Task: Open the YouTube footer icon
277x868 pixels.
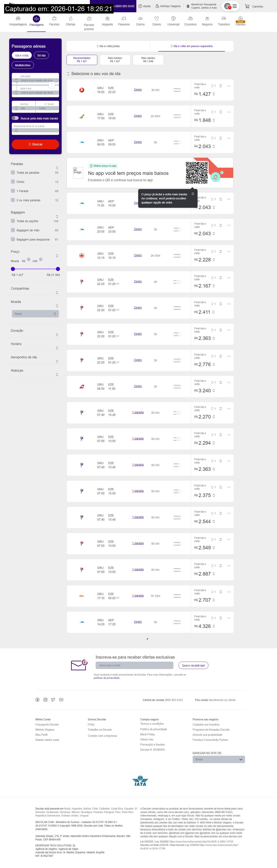Action: tap(61, 699)
